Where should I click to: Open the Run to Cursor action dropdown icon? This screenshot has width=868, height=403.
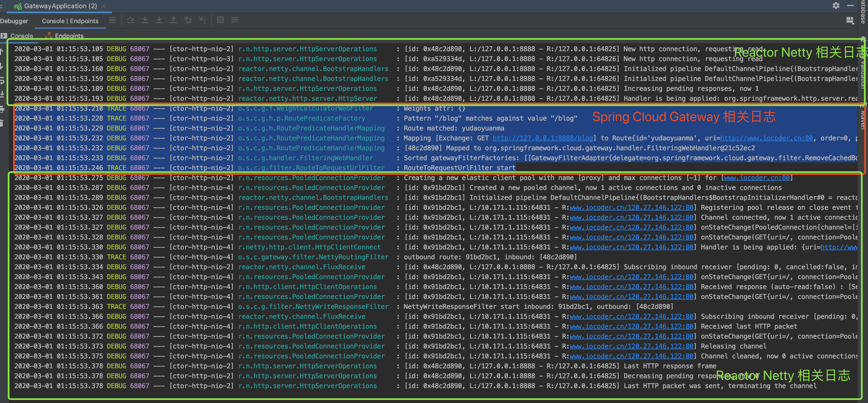pyautogui.click(x=203, y=20)
